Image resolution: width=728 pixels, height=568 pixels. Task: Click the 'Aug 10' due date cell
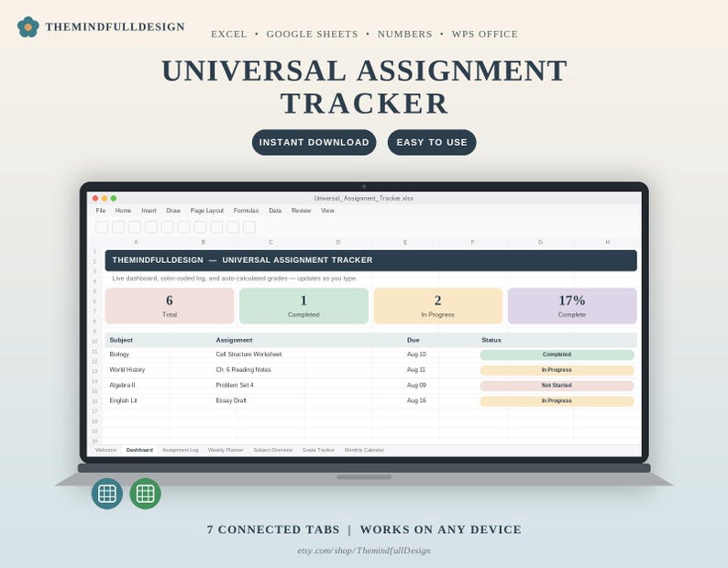416,354
